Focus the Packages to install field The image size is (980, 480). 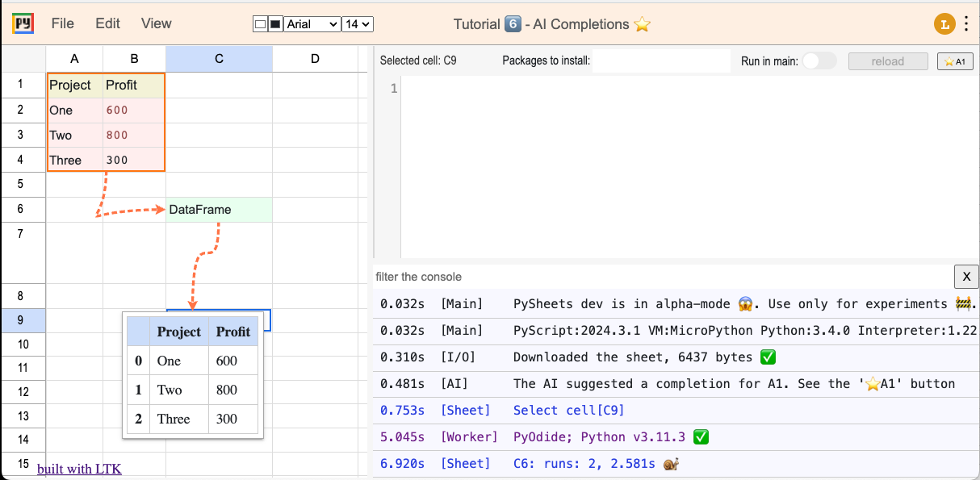(661, 61)
